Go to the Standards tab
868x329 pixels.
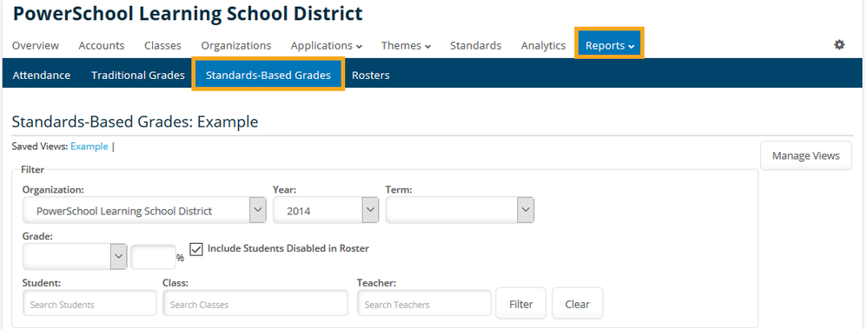click(475, 46)
